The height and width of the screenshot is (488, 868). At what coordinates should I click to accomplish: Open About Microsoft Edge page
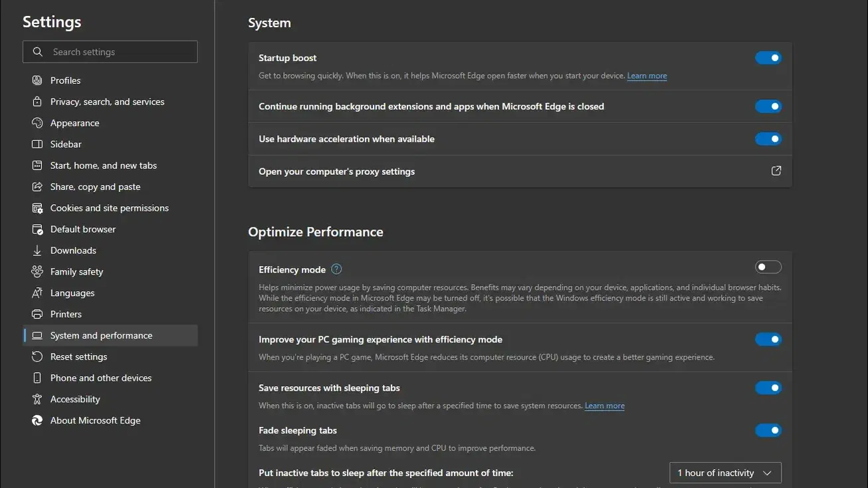(x=110, y=421)
